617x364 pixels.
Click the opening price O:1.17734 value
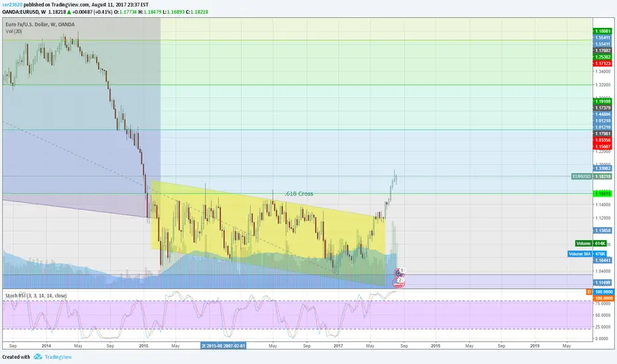tap(124, 12)
